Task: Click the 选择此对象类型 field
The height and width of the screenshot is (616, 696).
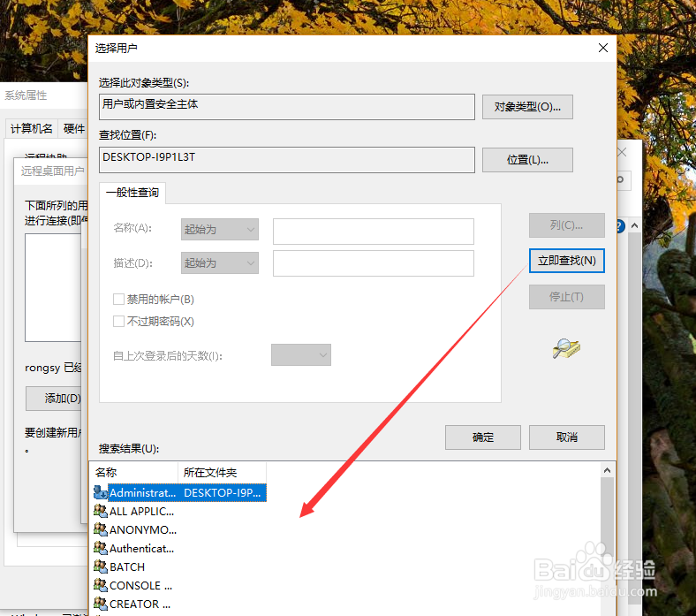Action: (287, 107)
